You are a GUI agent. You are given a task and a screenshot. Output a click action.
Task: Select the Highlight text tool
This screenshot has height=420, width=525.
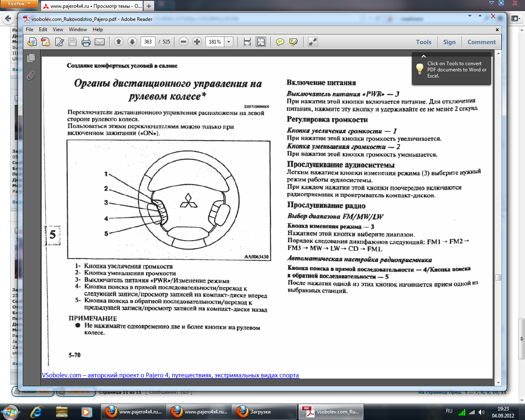click(294, 42)
